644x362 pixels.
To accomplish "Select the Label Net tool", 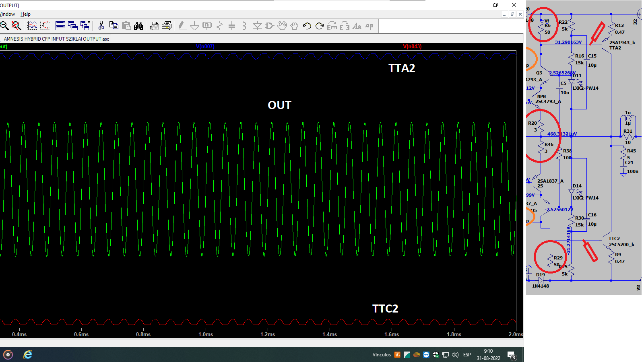I will coord(207,26).
